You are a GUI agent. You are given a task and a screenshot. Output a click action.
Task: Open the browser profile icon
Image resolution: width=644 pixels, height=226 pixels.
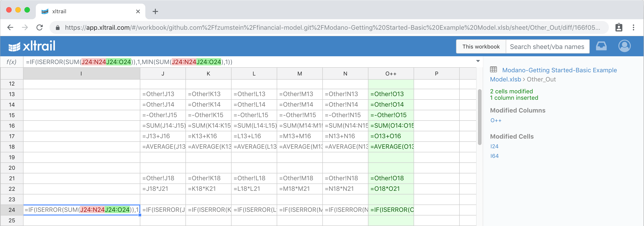click(x=619, y=27)
